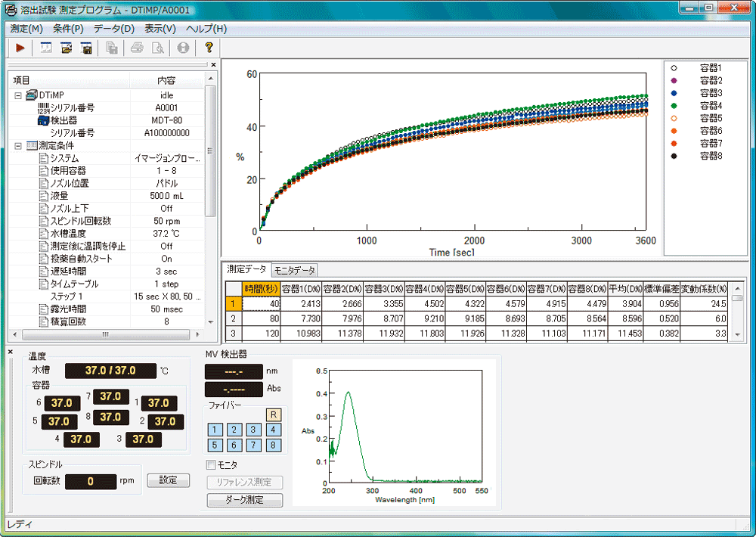Open the 表示(V) menu
756x537 pixels.
tap(160, 29)
